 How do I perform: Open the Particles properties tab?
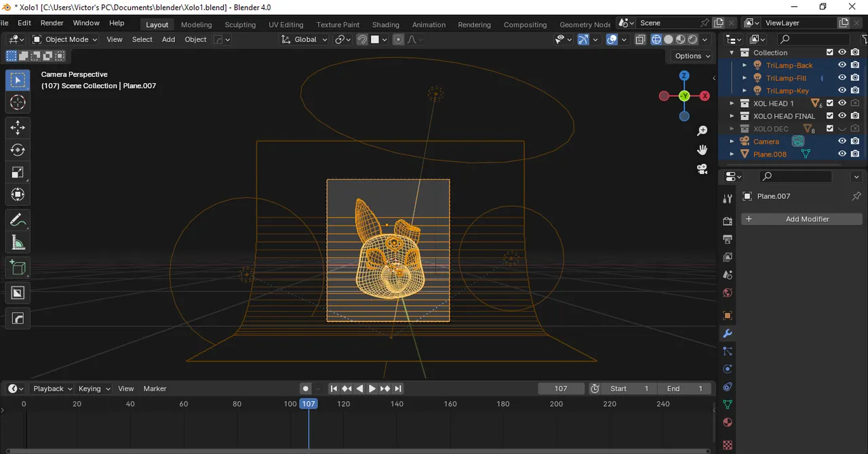tap(728, 351)
